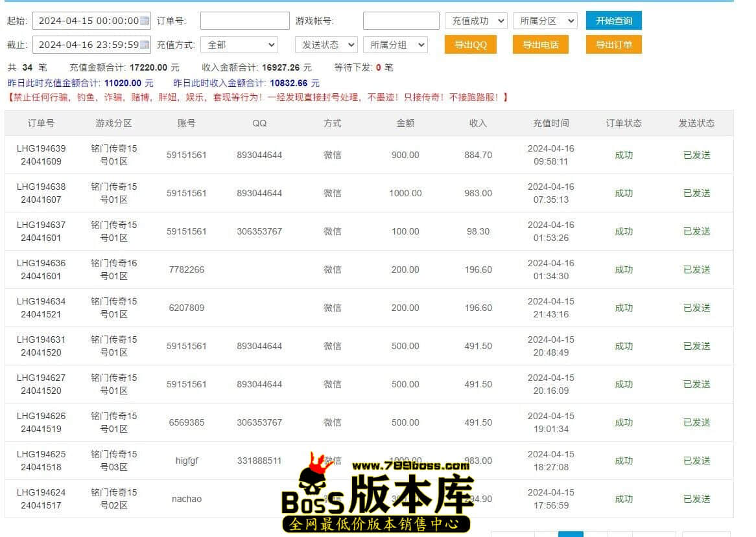Click the 导出订单 export button

613,45
